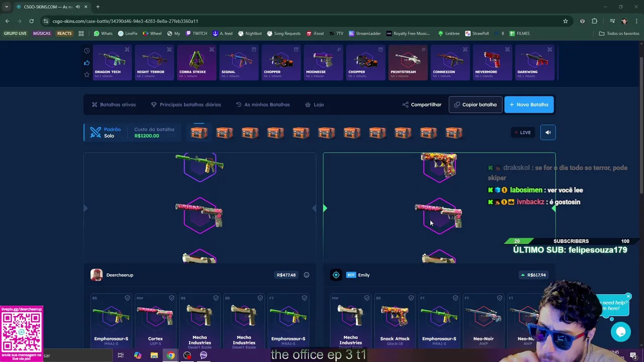Open the Whats bookmark
This screenshot has width=644, height=362.
tap(103, 34)
